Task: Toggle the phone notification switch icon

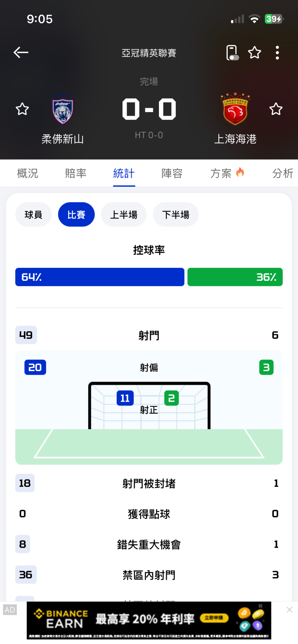Action: pyautogui.click(x=232, y=53)
